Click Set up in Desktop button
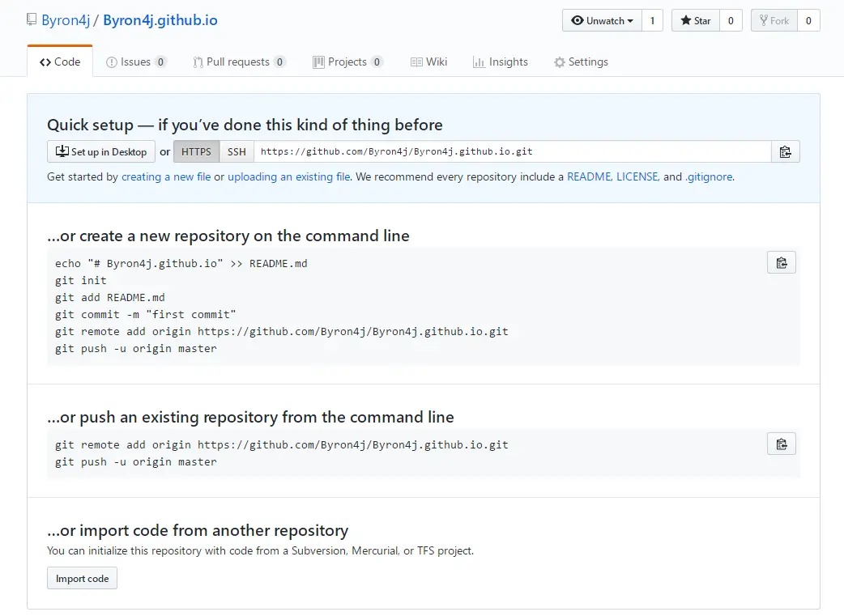Image resolution: width=844 pixels, height=616 pixels. coord(101,151)
